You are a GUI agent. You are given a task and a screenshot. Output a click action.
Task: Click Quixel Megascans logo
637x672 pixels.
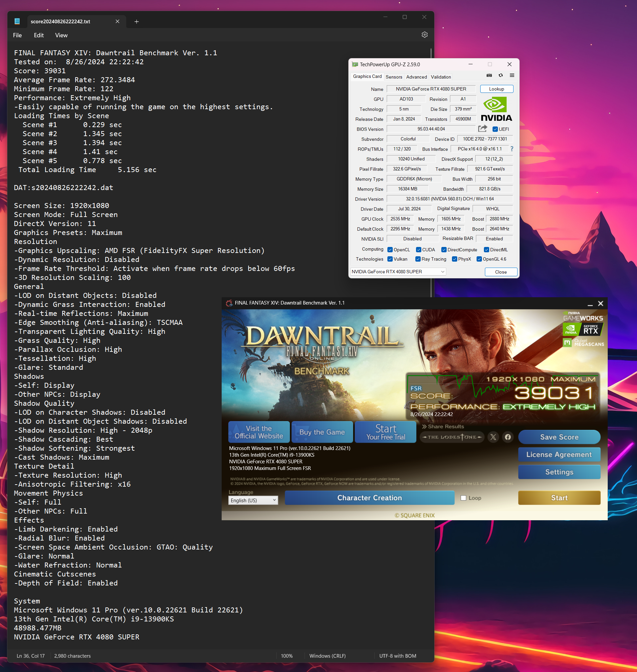click(x=584, y=342)
